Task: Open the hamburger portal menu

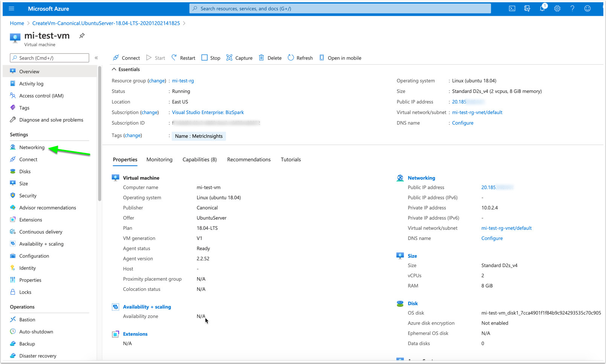Action: 11,9
